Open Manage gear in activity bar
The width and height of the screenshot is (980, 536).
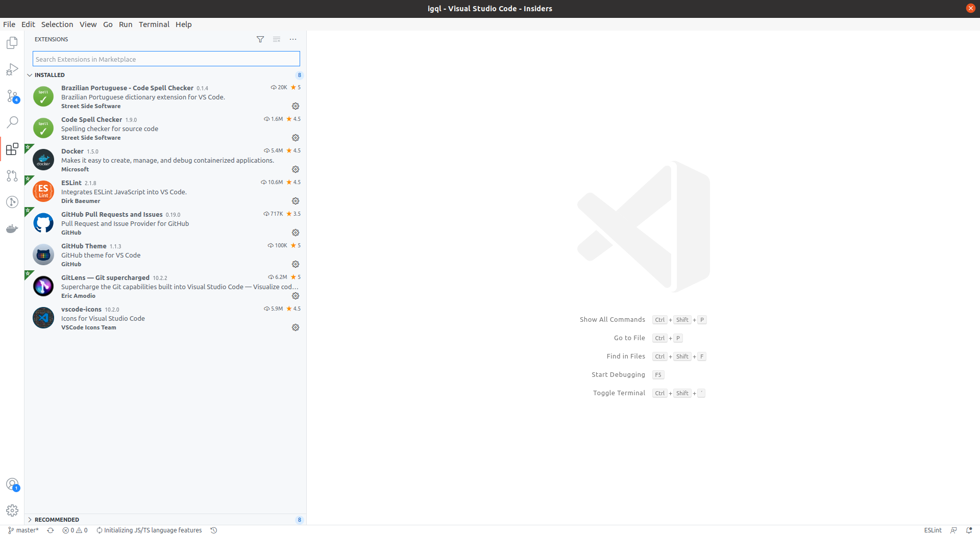pyautogui.click(x=12, y=511)
